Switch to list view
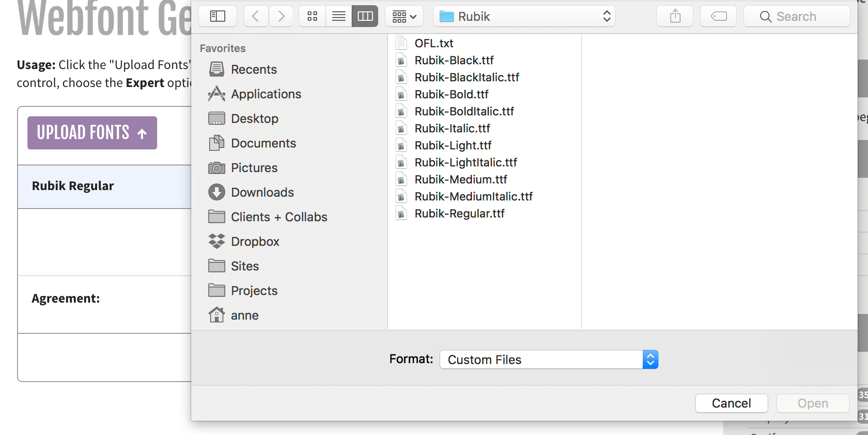 pyautogui.click(x=339, y=17)
